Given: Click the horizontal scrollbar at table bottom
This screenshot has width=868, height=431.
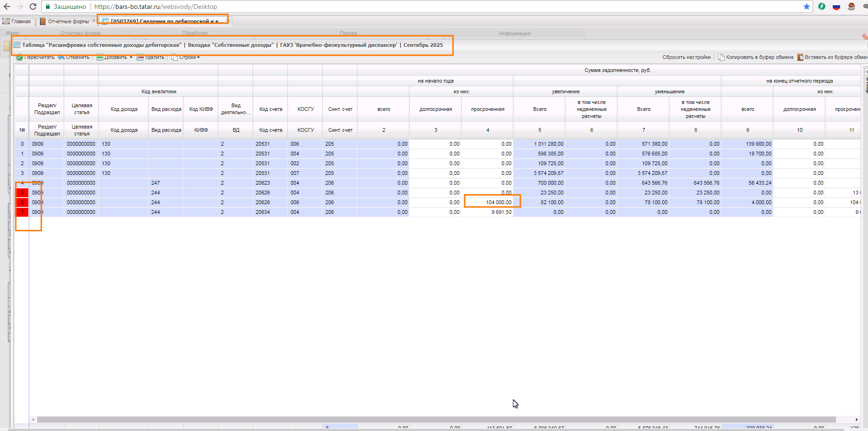Looking at the screenshot, I should [436, 419].
